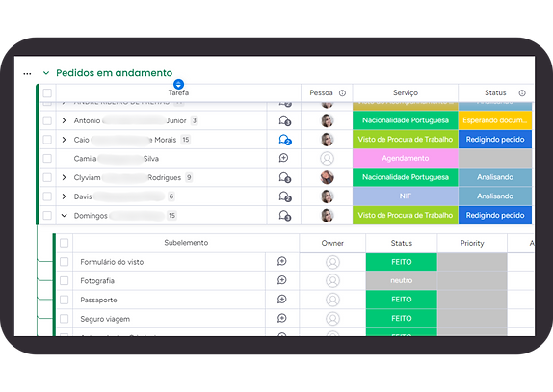Image resolution: width=553 pixels, height=392 pixels.
Task: Assign owner for Formulário do visto
Action: (332, 262)
